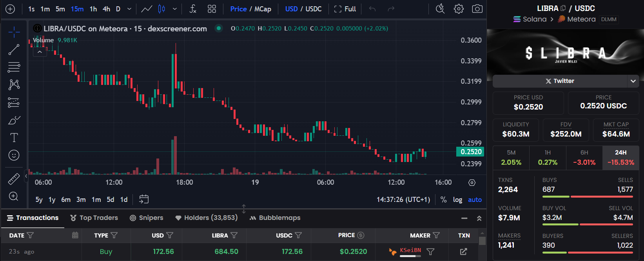644x261 pixels.
Task: Redo the last chart action
Action: tap(391, 9)
